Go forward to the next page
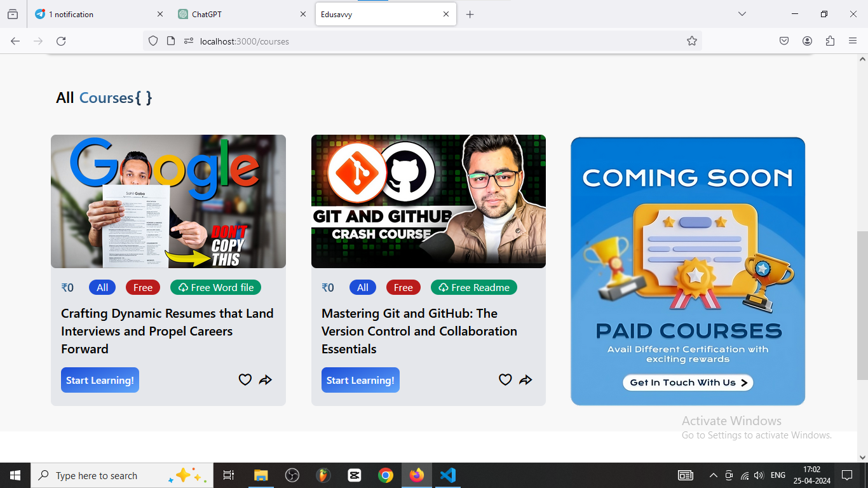 pos(38,41)
